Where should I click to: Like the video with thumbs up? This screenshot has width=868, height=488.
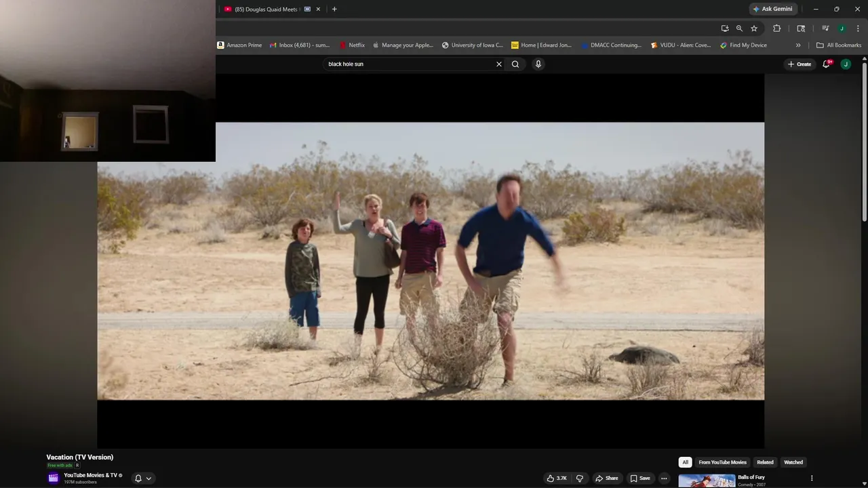[557, 478]
